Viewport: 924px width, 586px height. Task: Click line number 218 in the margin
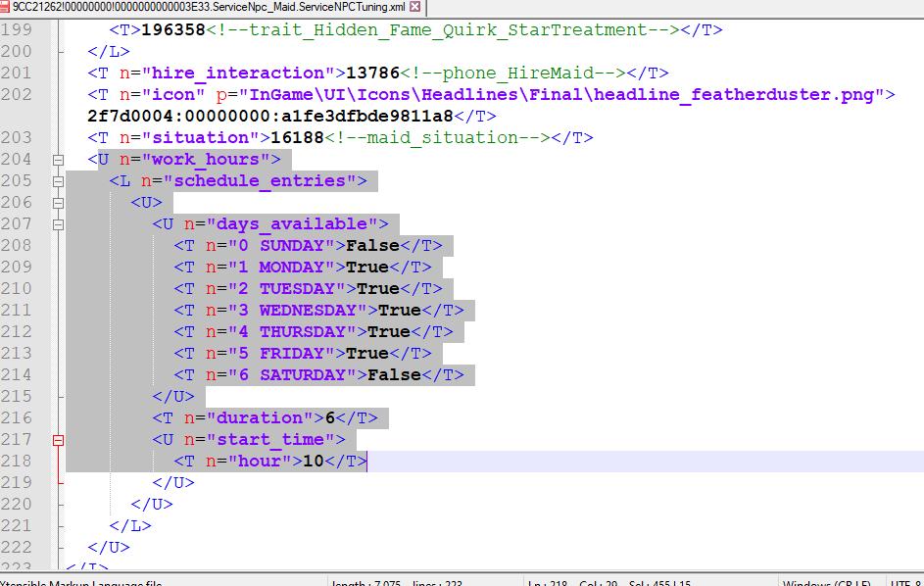coord(17,462)
